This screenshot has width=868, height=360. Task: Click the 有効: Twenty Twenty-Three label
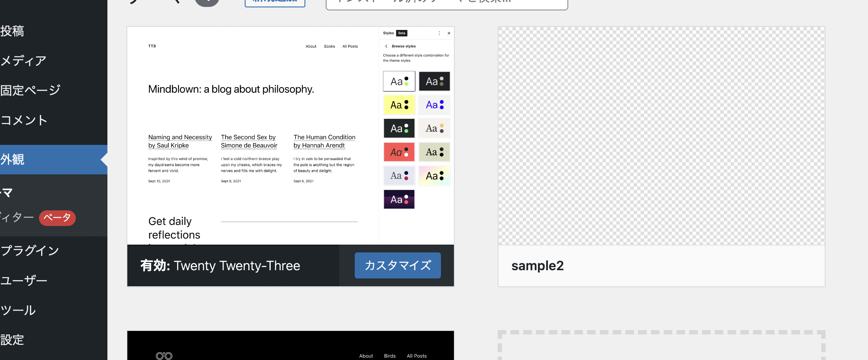[220, 265]
